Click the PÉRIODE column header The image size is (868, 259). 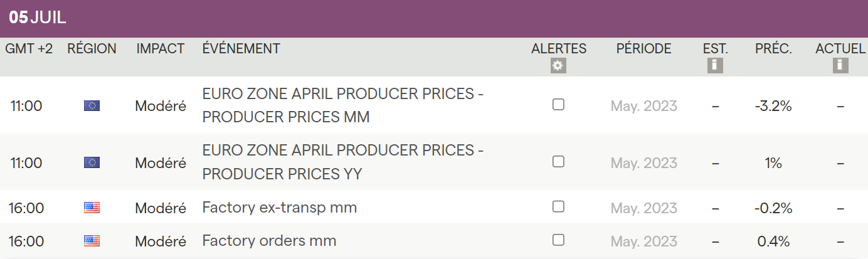click(643, 49)
